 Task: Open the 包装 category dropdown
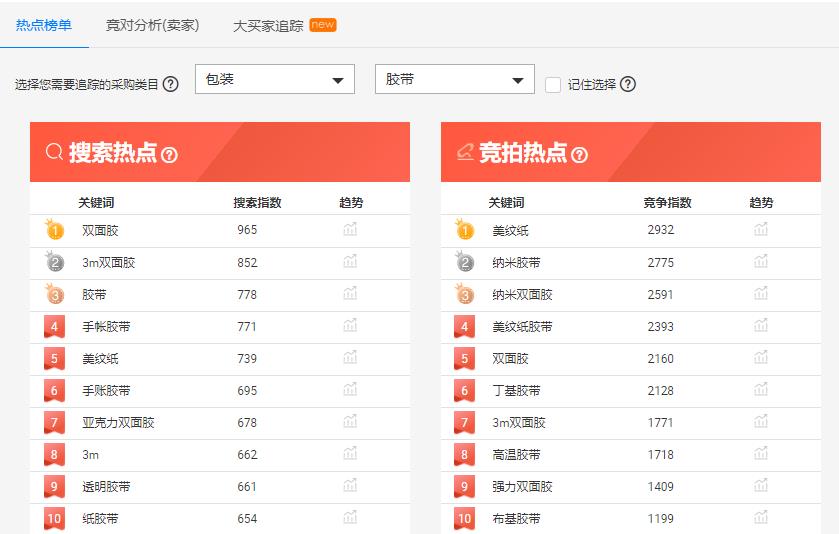(274, 80)
